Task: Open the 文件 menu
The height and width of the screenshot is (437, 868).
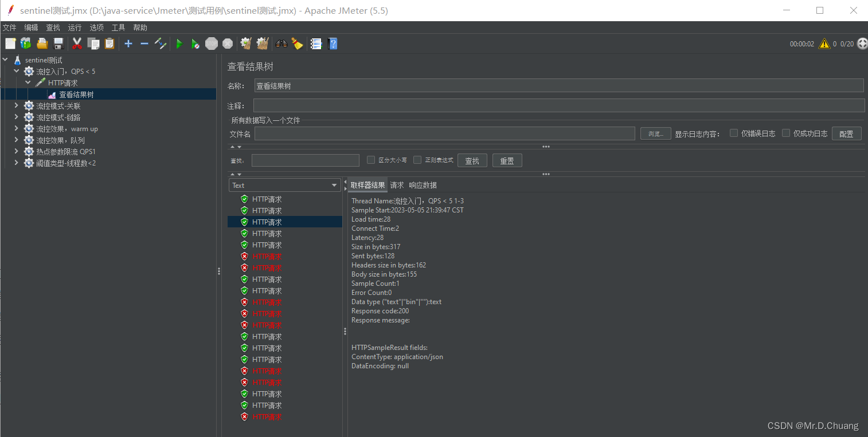Action: coord(10,27)
